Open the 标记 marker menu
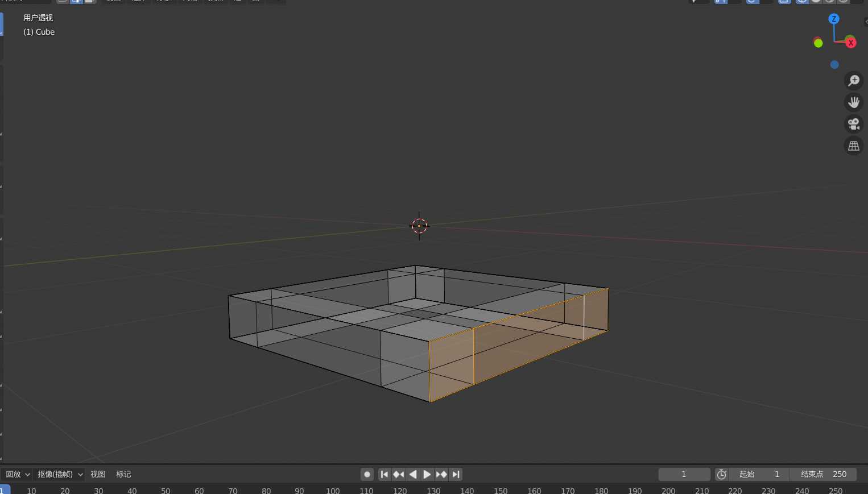This screenshot has width=868, height=494. click(x=123, y=474)
